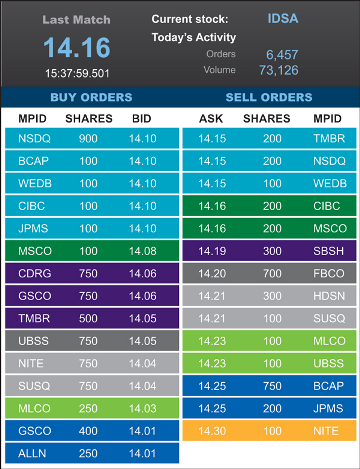
Task: Select the FBCO 700 share sell order
Action: (x=269, y=273)
